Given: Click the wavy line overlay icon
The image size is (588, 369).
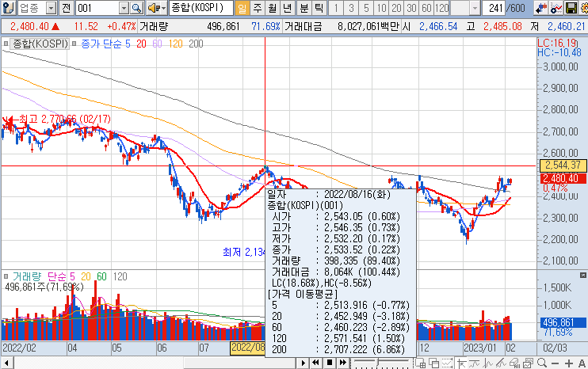Looking at the screenshot, I should pyautogui.click(x=475, y=363).
